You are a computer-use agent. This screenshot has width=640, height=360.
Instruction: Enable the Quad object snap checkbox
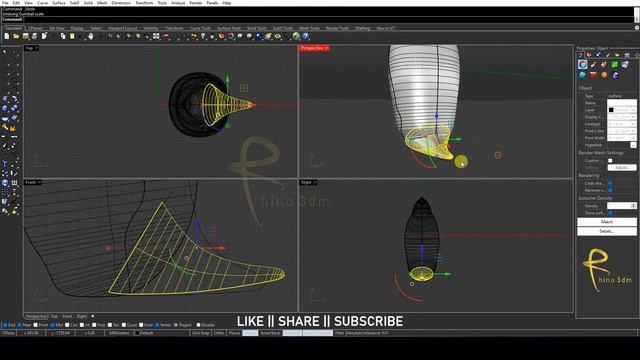tap(124, 325)
